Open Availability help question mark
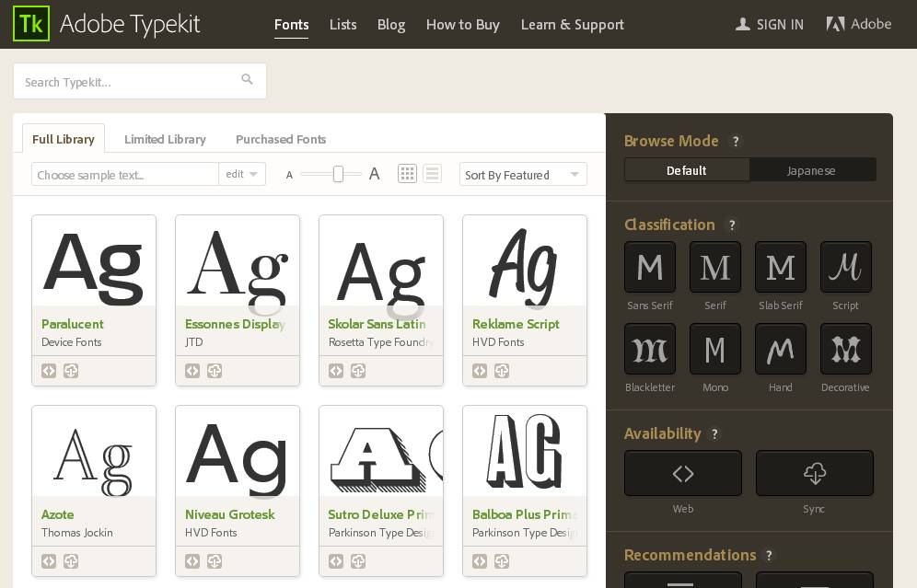 point(714,433)
